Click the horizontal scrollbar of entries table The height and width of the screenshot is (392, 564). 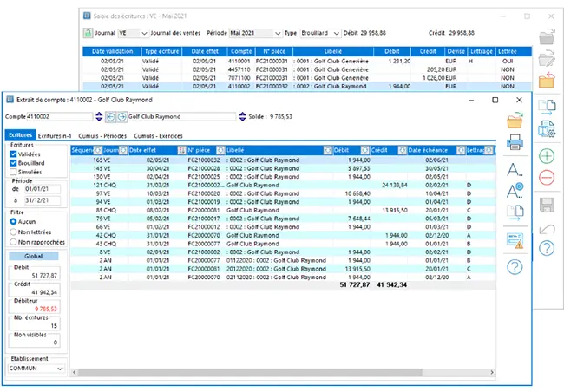[250, 372]
